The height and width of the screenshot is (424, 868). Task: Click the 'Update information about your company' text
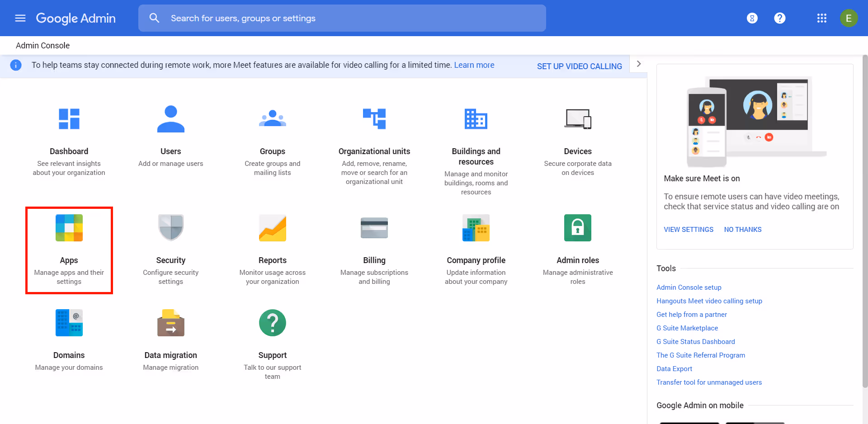pyautogui.click(x=476, y=277)
